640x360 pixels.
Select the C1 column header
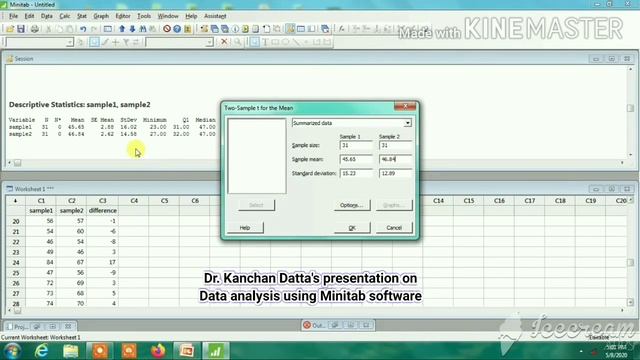[x=41, y=201]
